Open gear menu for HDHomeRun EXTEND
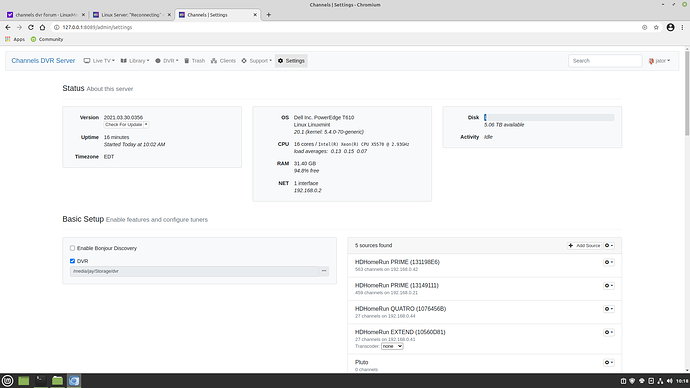The width and height of the screenshot is (690, 388). tap(609, 332)
